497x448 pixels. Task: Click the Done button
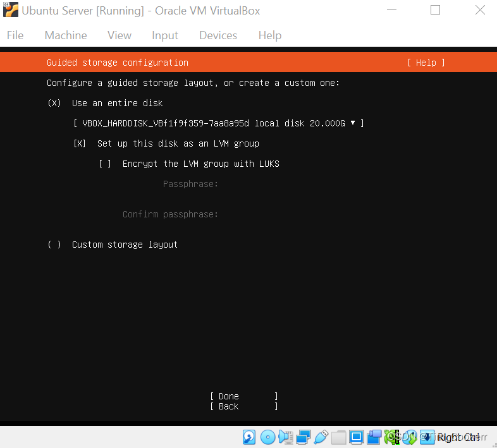pyautogui.click(x=244, y=396)
